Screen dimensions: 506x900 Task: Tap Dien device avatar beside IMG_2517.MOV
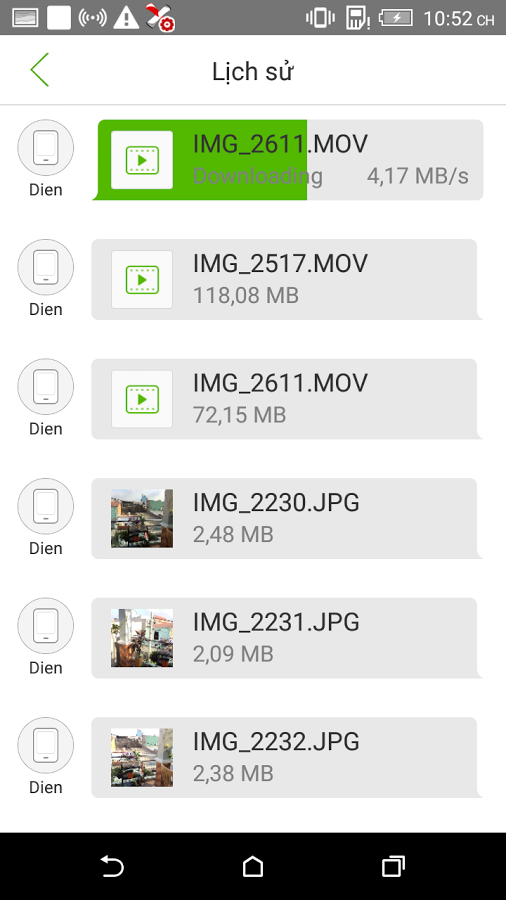pos(45,267)
